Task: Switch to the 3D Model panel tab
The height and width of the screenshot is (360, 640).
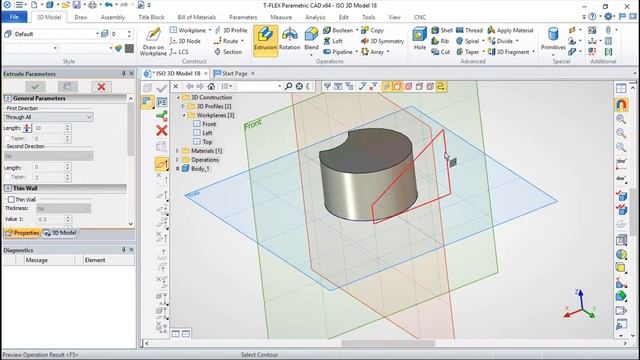Action: coord(60,233)
